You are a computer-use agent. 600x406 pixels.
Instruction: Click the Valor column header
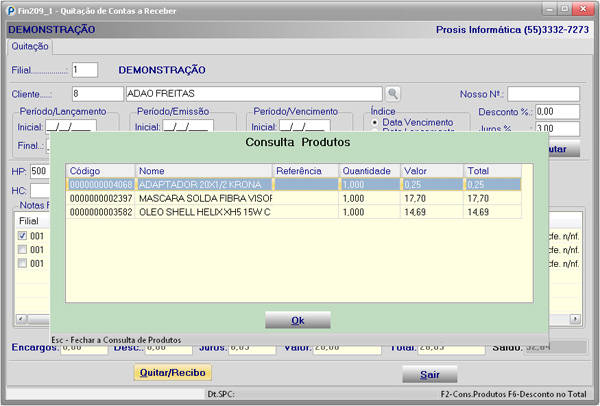(432, 171)
